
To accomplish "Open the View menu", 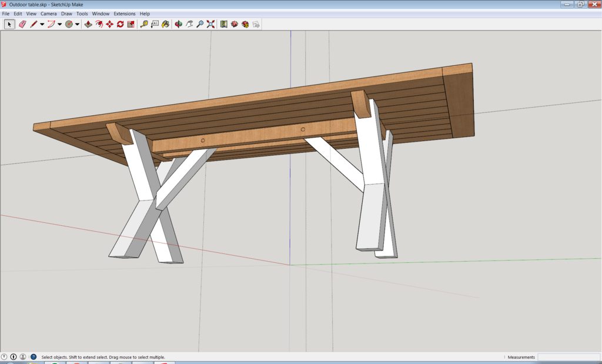I will (31, 14).
